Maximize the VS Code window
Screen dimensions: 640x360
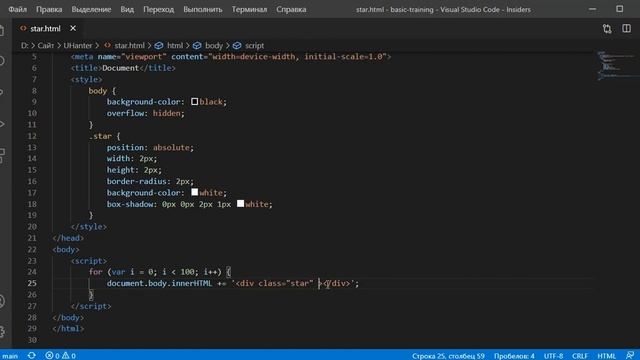click(620, 9)
